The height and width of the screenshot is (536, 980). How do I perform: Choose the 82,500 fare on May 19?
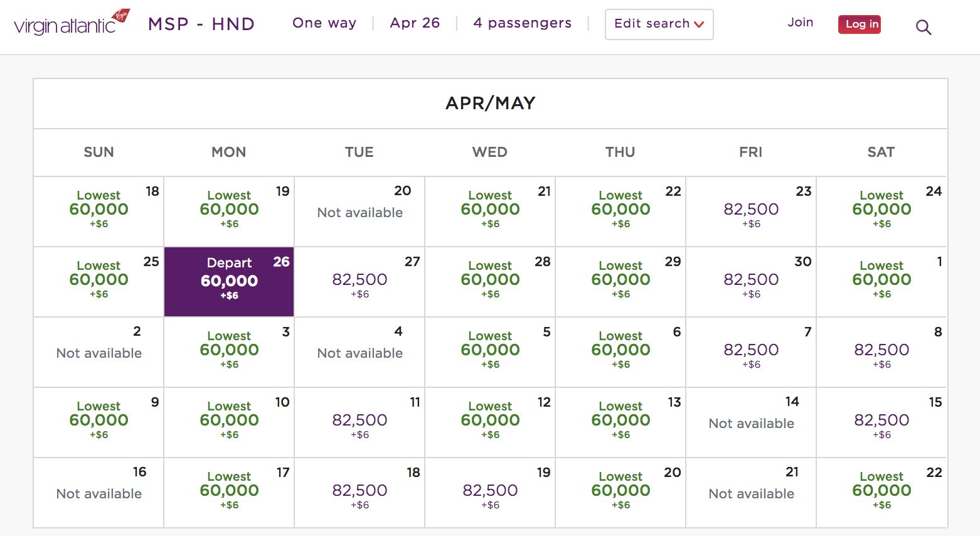pos(489,492)
